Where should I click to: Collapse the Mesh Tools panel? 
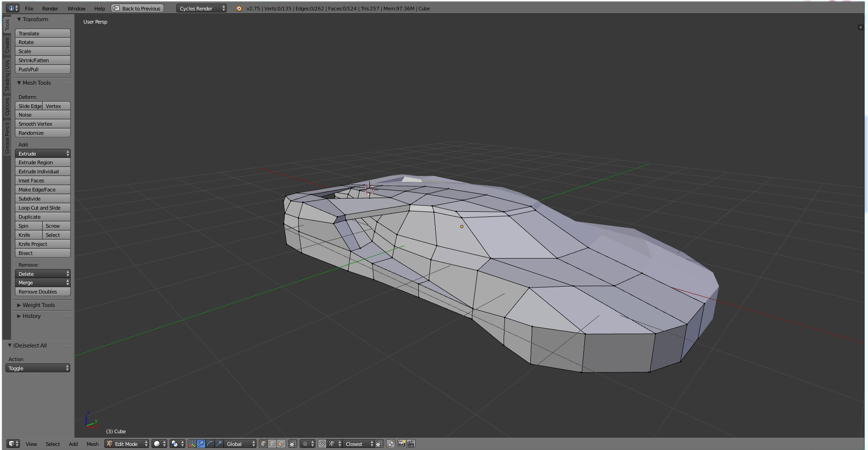(36, 83)
